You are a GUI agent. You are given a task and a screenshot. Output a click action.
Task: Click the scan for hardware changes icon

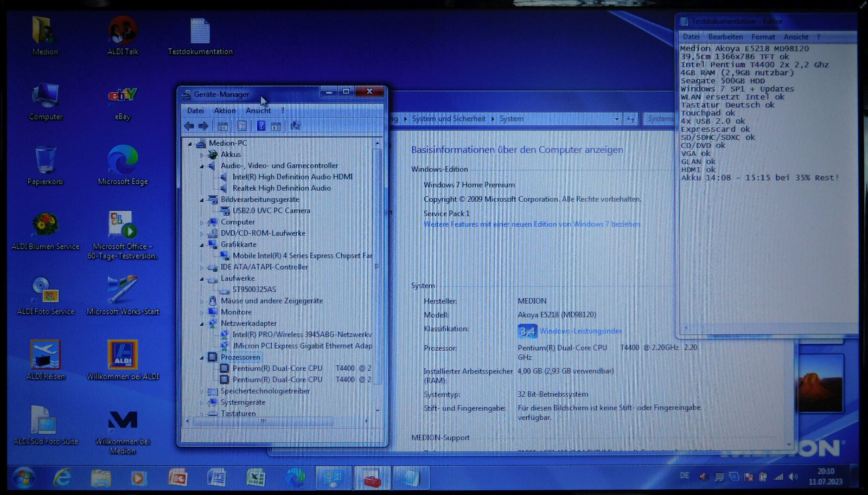[295, 126]
